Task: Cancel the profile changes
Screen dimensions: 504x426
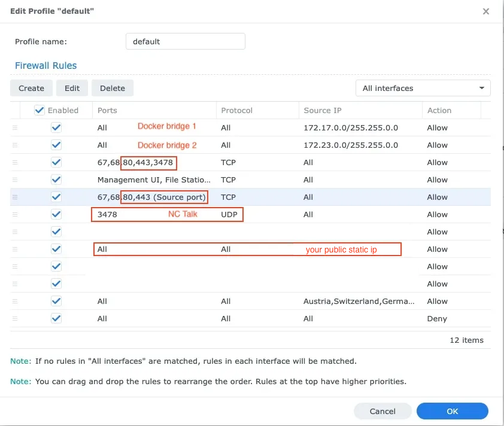Action: [382, 411]
